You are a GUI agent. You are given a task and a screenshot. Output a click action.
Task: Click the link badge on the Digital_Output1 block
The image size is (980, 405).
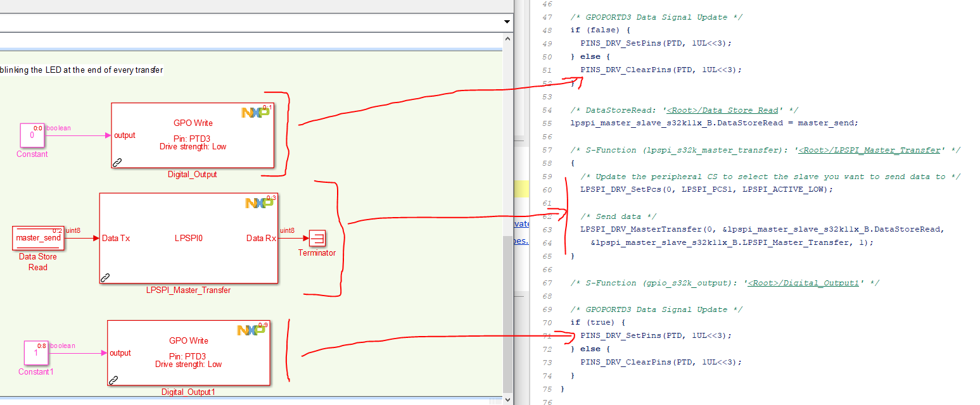click(113, 381)
